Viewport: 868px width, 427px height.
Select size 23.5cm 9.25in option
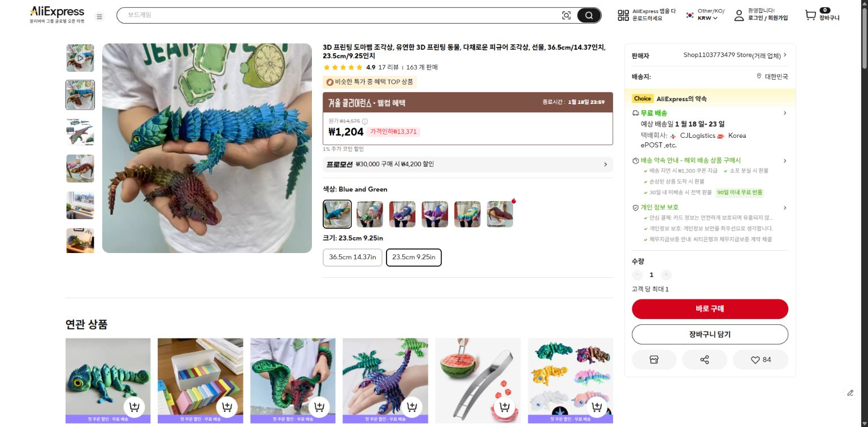pyautogui.click(x=414, y=257)
